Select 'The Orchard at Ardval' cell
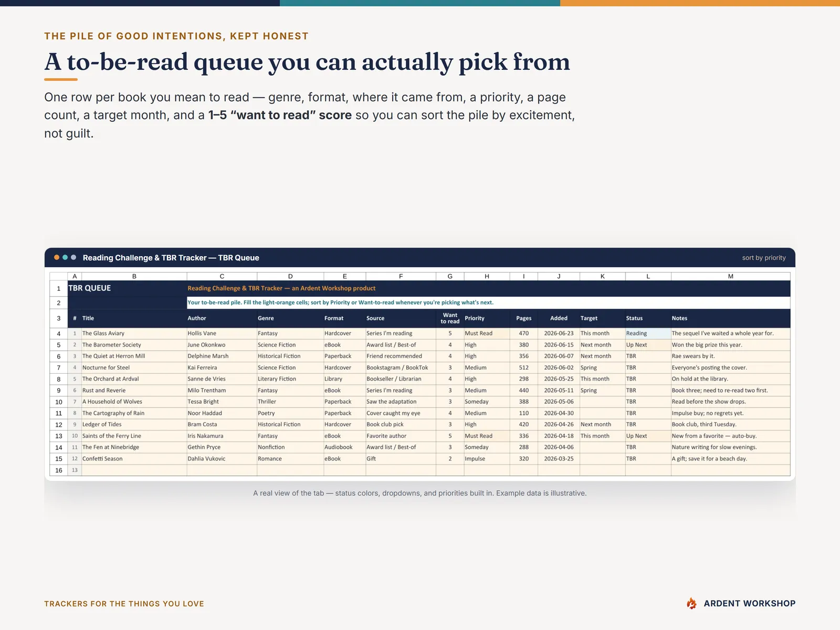The image size is (840, 630). 134,379
